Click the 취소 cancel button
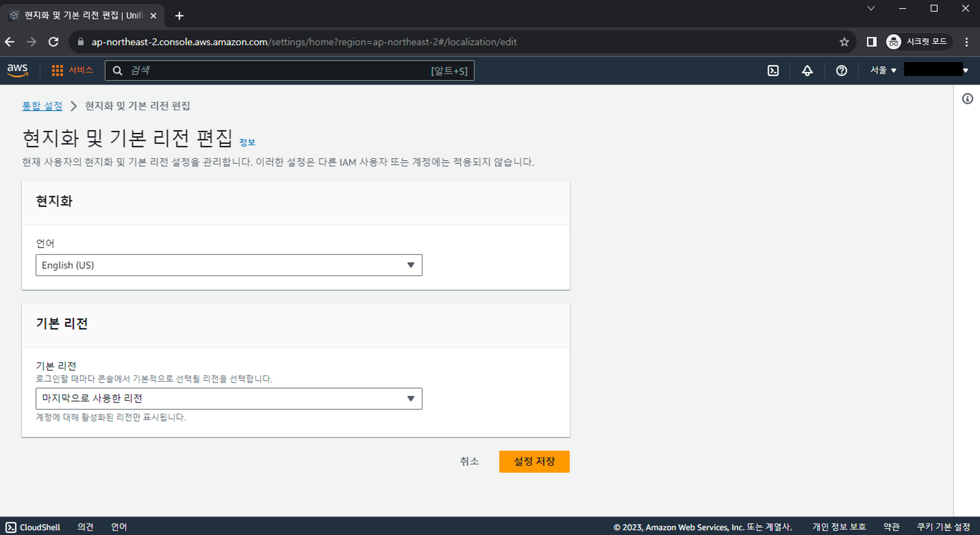Screen dimensions: 980x535 (x=469, y=461)
